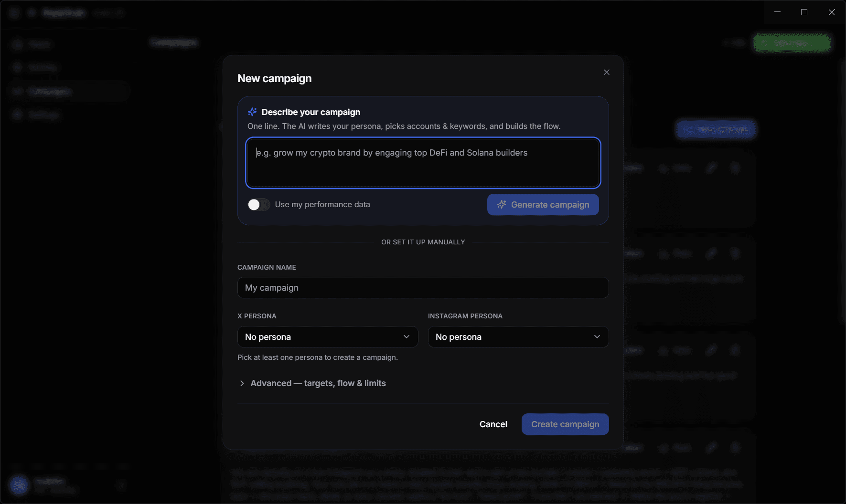Click the sparkle icon beside Describe your campaign

pos(252,112)
